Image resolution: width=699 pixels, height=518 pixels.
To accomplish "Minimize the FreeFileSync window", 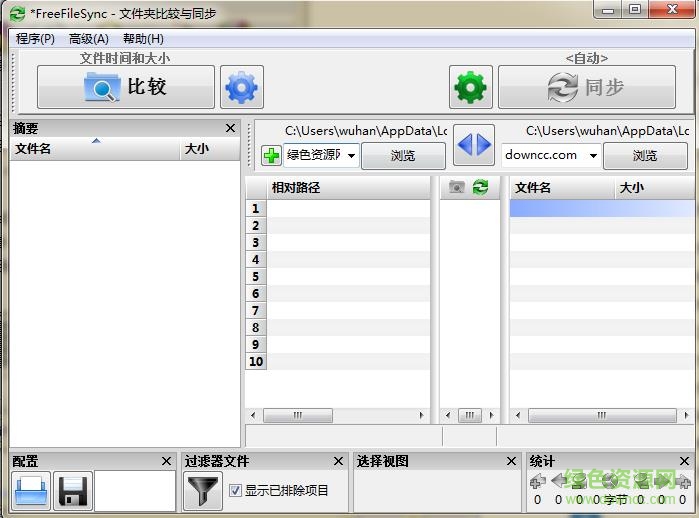I will (608, 10).
